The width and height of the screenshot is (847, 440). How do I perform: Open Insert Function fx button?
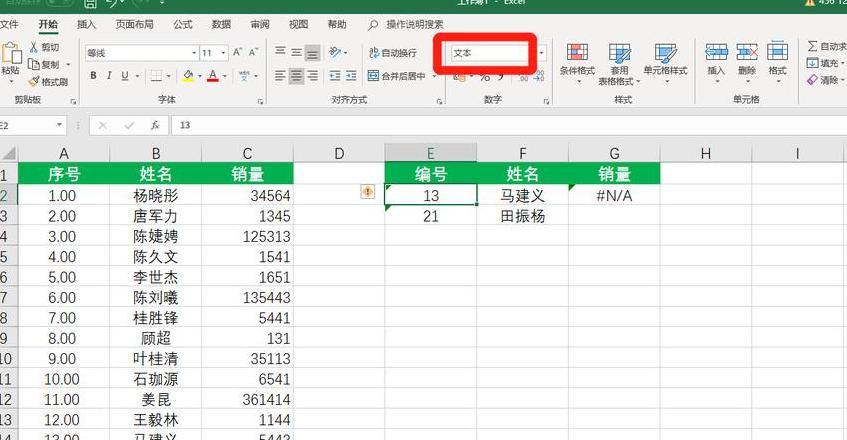pos(155,125)
